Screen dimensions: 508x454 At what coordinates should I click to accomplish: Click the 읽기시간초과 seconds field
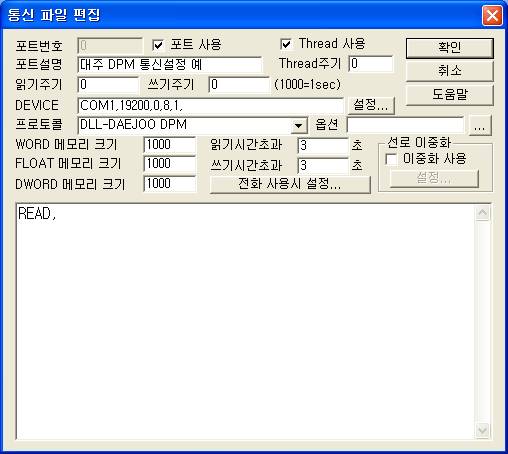point(322,146)
